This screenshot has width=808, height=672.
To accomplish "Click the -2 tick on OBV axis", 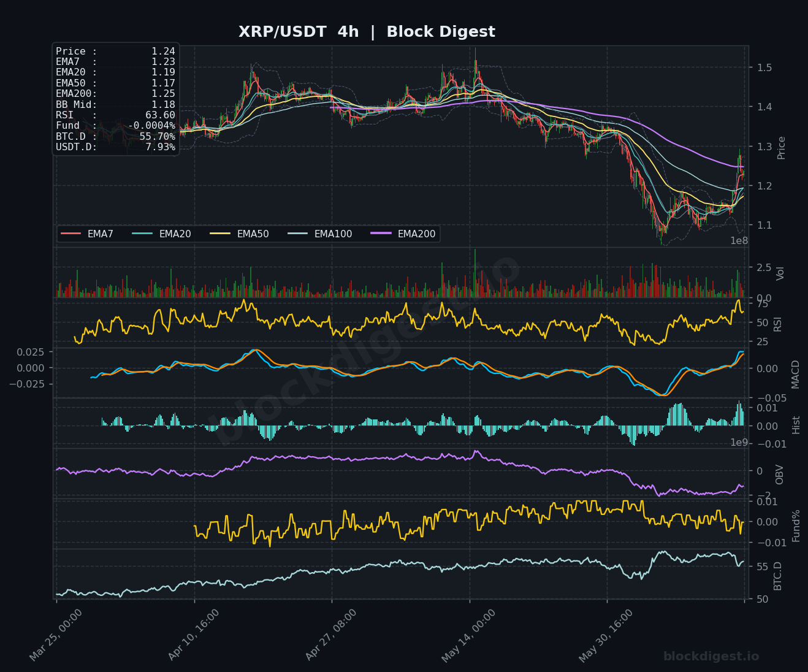I will click(763, 495).
